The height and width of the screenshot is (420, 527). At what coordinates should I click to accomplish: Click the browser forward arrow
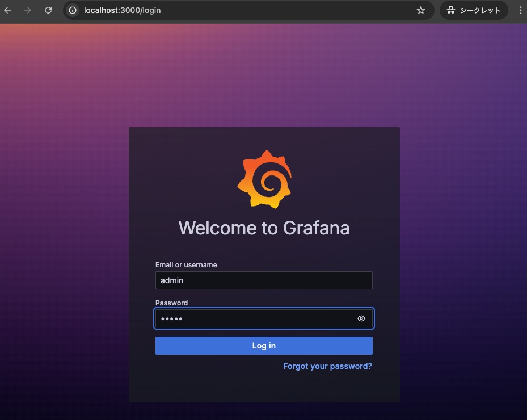pos(28,10)
